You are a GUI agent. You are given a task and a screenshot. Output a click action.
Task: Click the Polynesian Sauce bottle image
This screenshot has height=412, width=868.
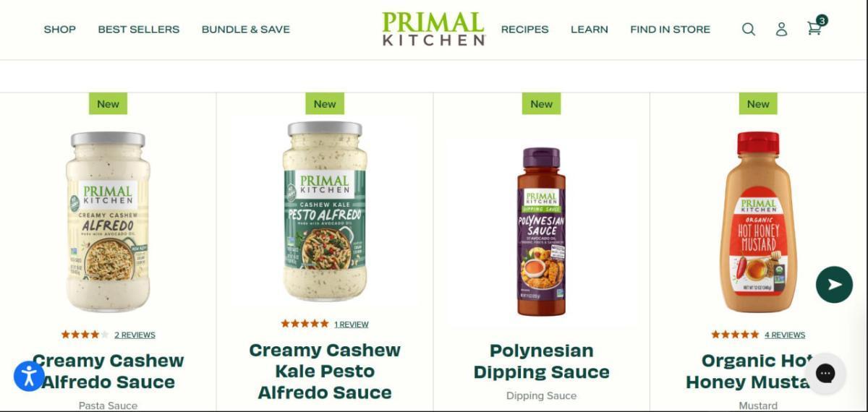pos(542,231)
